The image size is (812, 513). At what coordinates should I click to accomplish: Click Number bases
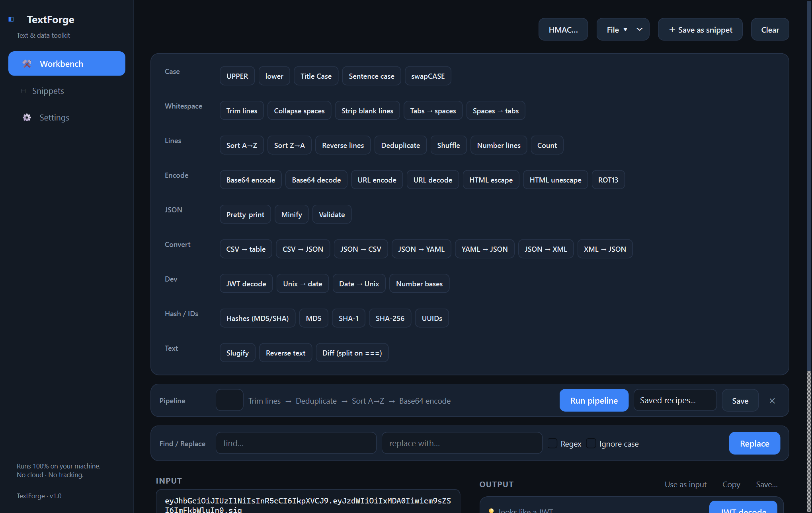(x=419, y=284)
